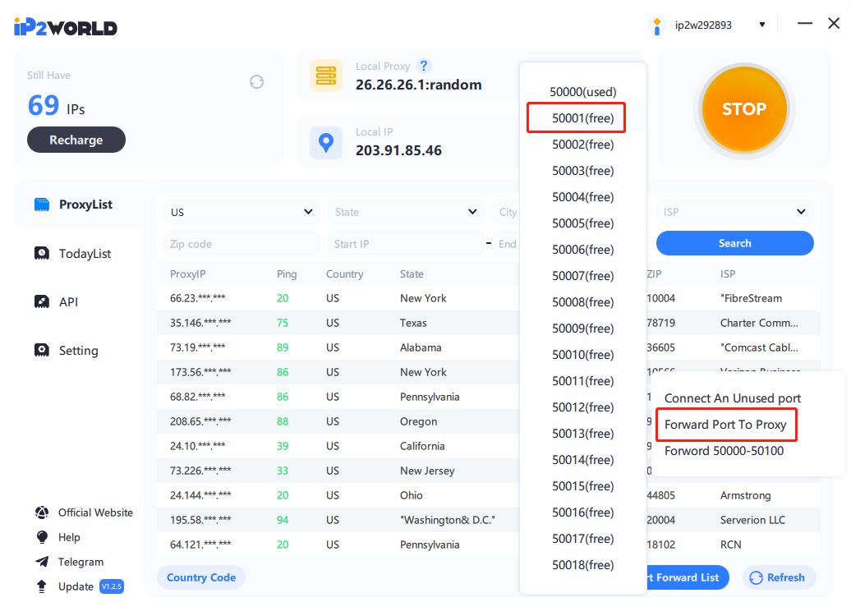Click the API sidebar icon
The height and width of the screenshot is (616, 851).
coord(42,301)
